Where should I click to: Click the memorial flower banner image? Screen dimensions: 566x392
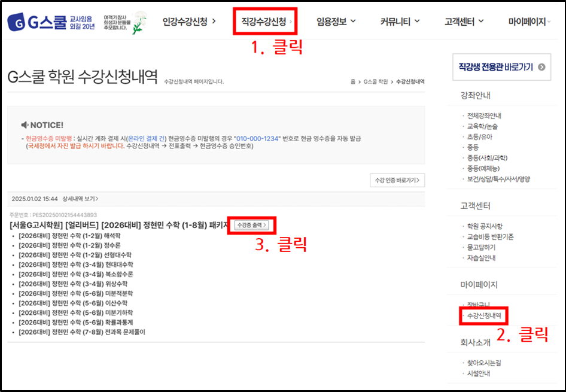(125, 22)
